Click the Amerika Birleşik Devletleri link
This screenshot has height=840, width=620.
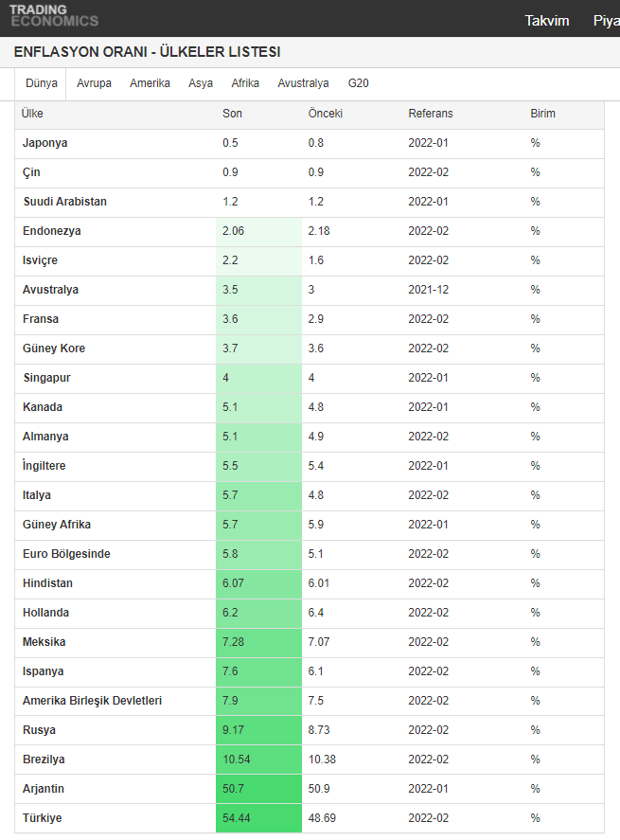(93, 701)
